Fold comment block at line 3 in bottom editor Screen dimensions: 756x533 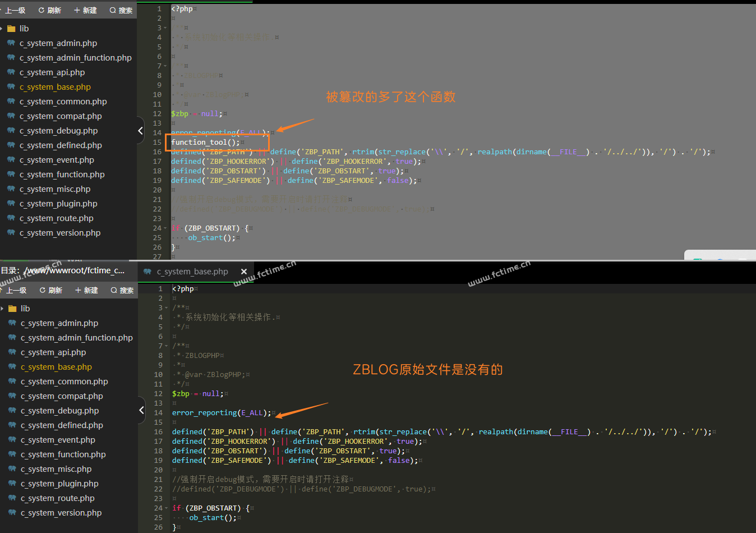(x=167, y=308)
